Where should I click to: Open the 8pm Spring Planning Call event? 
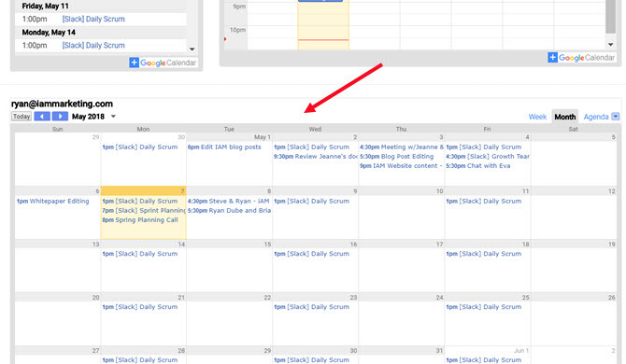140,220
